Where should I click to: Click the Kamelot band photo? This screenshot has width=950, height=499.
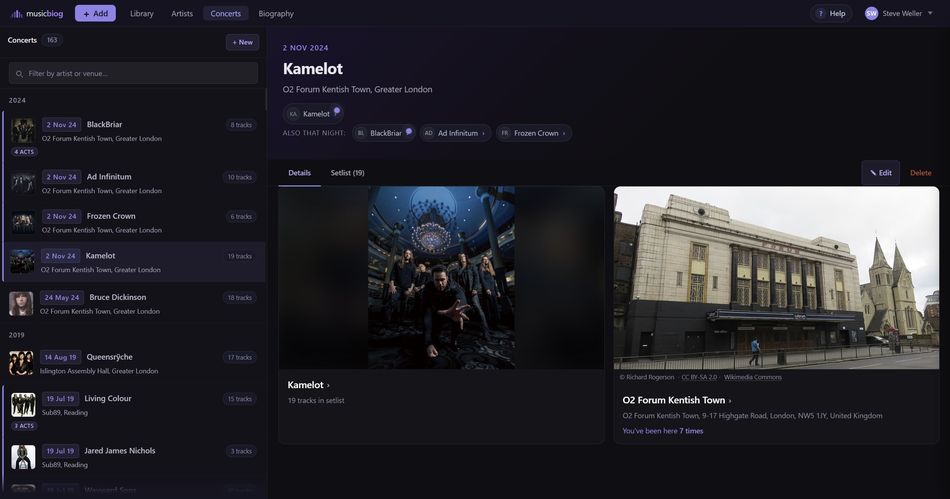coord(441,277)
